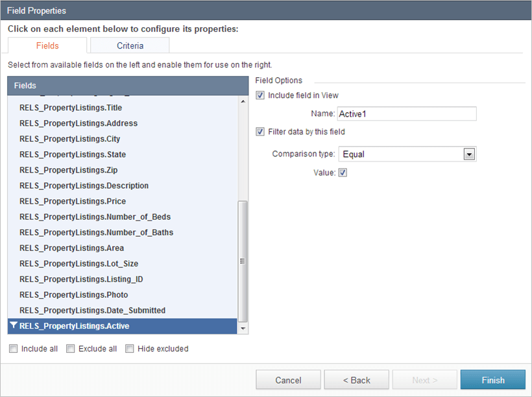Click the Back button
The height and width of the screenshot is (397, 532).
(x=356, y=379)
